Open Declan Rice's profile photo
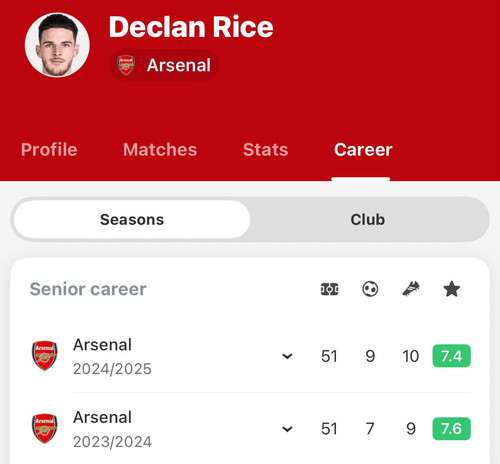Screen dimensions: 500x464 point(57,45)
